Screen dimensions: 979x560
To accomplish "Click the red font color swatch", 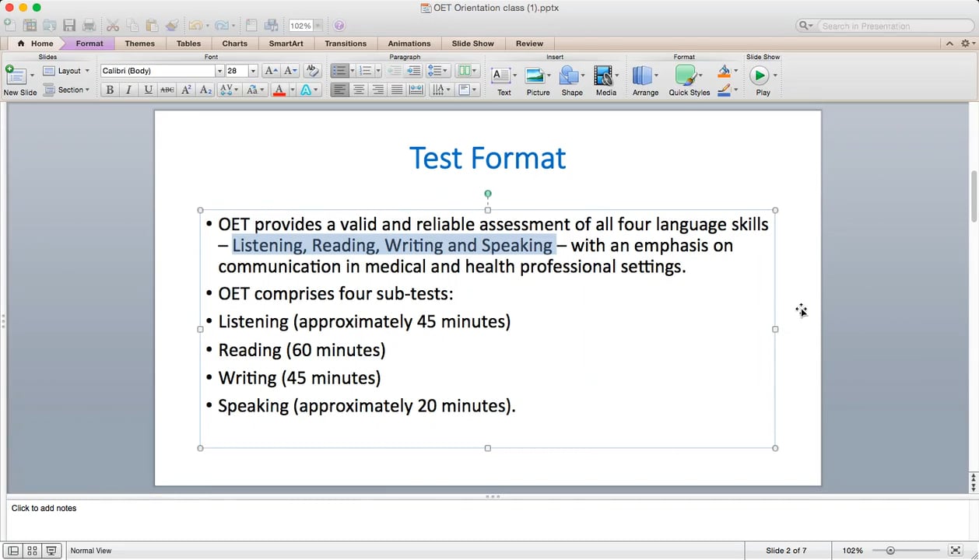I will (x=279, y=90).
